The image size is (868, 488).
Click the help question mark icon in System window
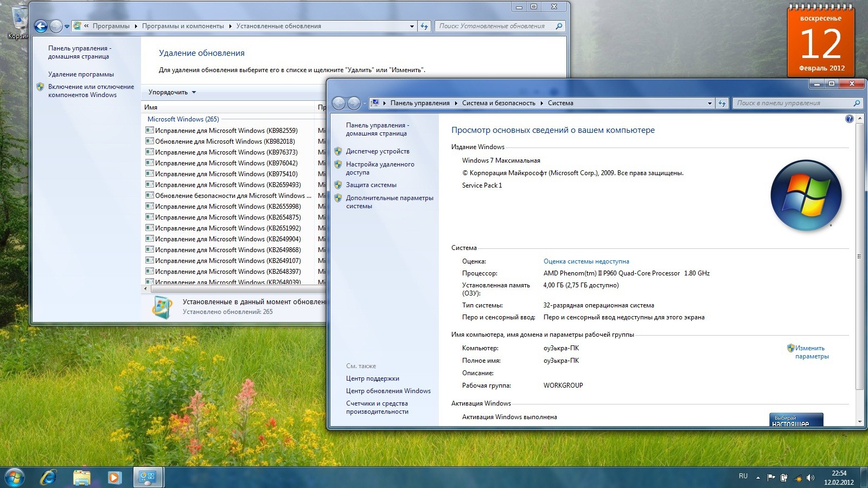(850, 119)
